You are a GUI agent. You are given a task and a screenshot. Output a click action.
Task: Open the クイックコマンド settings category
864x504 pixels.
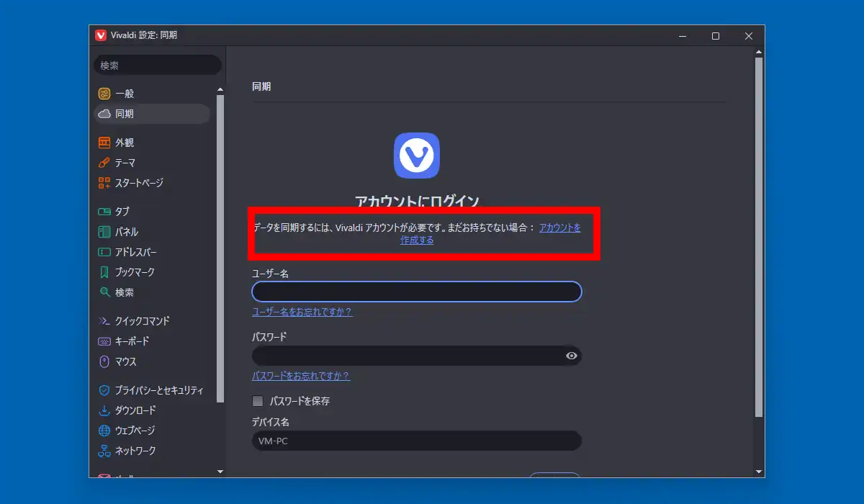coord(152,321)
